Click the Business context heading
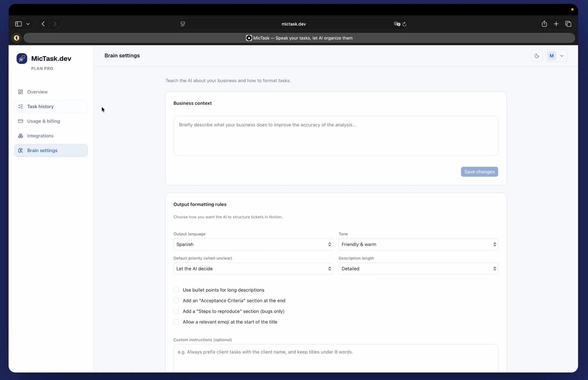Image resolution: width=588 pixels, height=380 pixels. (193, 103)
